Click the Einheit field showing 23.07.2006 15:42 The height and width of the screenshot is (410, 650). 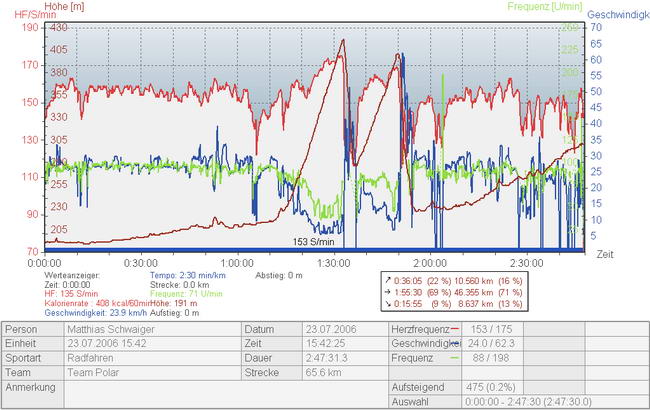click(x=150, y=342)
